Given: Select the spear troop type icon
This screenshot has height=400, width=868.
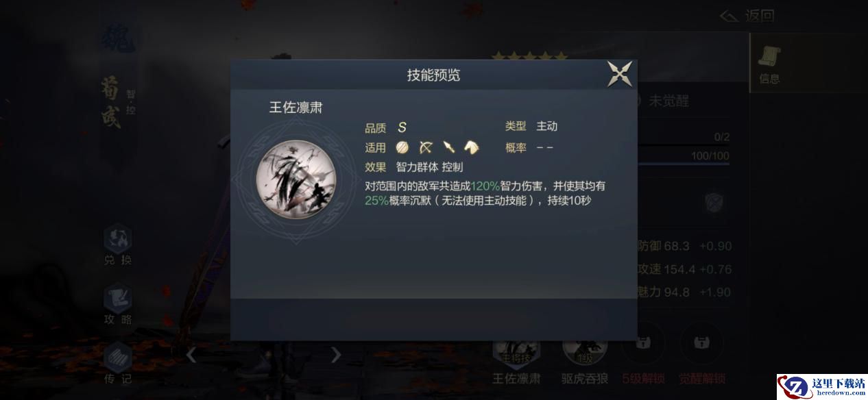Looking at the screenshot, I should [x=448, y=147].
